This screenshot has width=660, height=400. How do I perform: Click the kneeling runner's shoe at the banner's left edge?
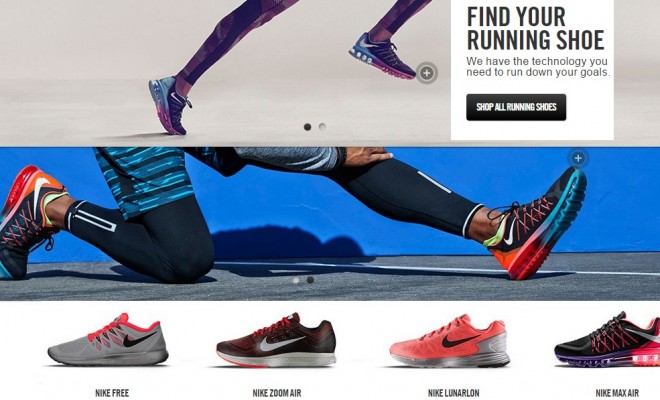point(30,222)
